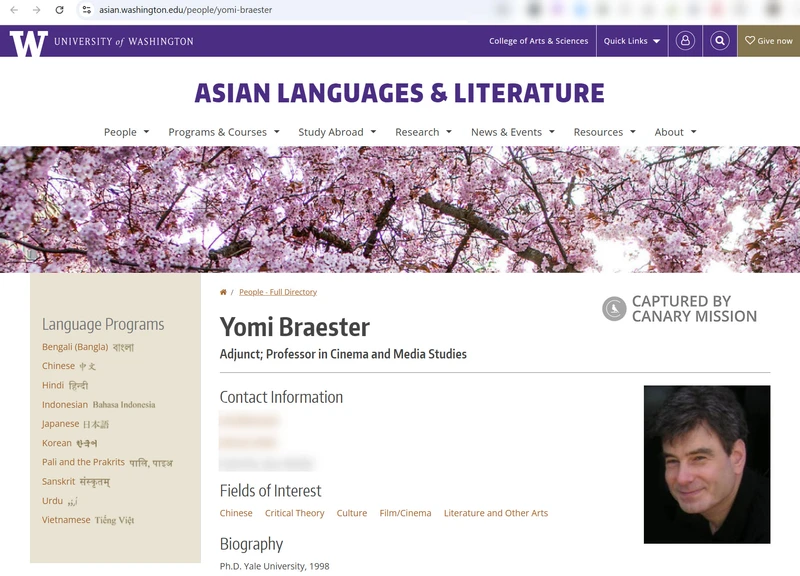Open the News & Events menu
Screen dimensions: 800x576
coord(506,132)
